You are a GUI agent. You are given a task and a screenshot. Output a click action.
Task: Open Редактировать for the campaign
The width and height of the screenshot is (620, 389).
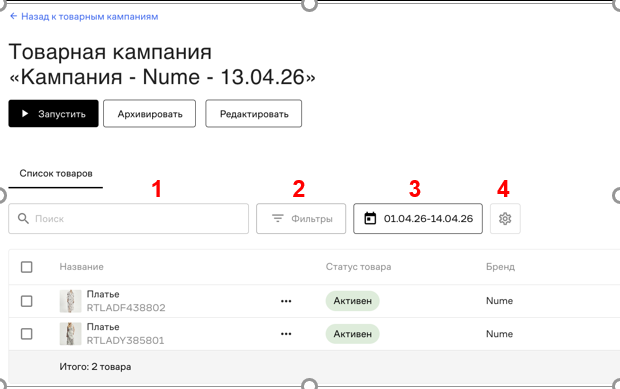[x=253, y=113]
